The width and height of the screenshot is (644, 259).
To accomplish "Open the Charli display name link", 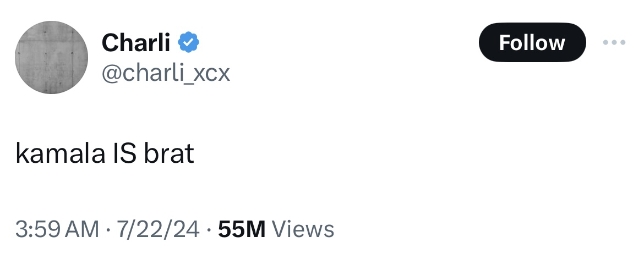I will click(136, 42).
